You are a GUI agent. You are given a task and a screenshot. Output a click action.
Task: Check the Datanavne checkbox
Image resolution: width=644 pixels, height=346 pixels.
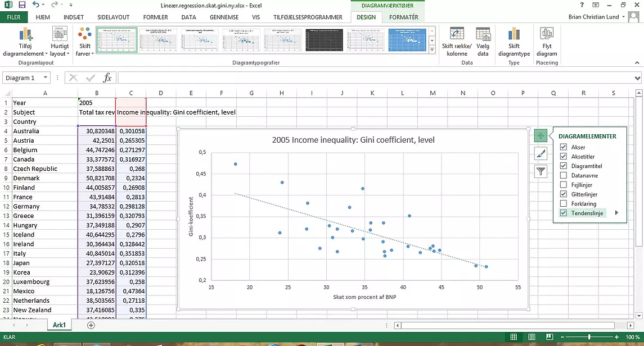564,175
